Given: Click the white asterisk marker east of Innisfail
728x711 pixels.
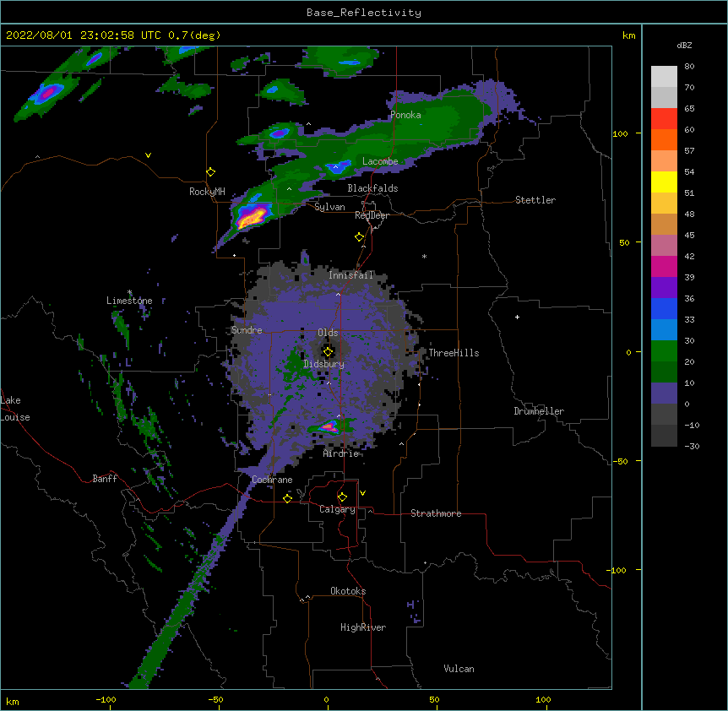Looking at the screenshot, I should click(424, 256).
